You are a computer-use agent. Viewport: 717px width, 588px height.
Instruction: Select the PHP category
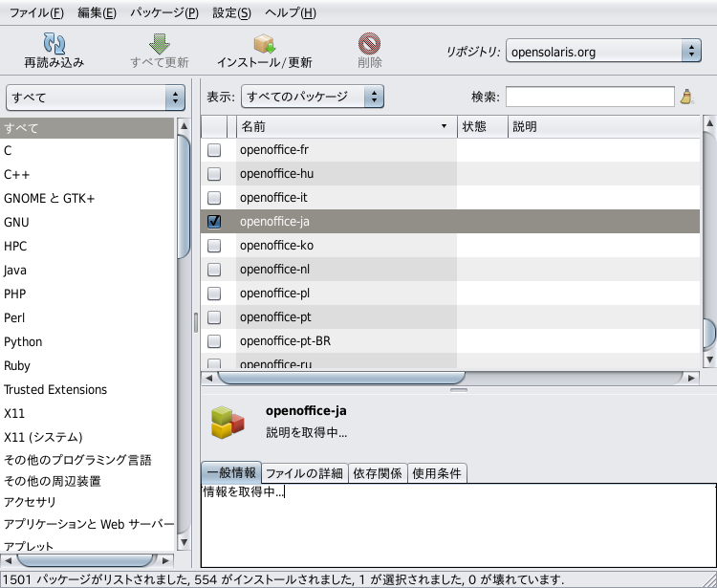point(87,294)
